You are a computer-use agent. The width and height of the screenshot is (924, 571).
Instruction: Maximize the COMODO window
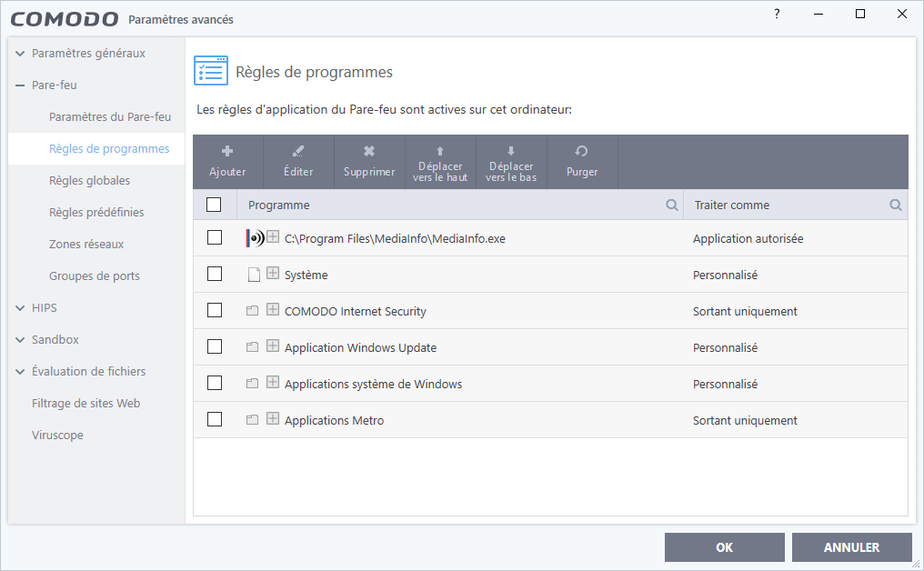point(860,14)
